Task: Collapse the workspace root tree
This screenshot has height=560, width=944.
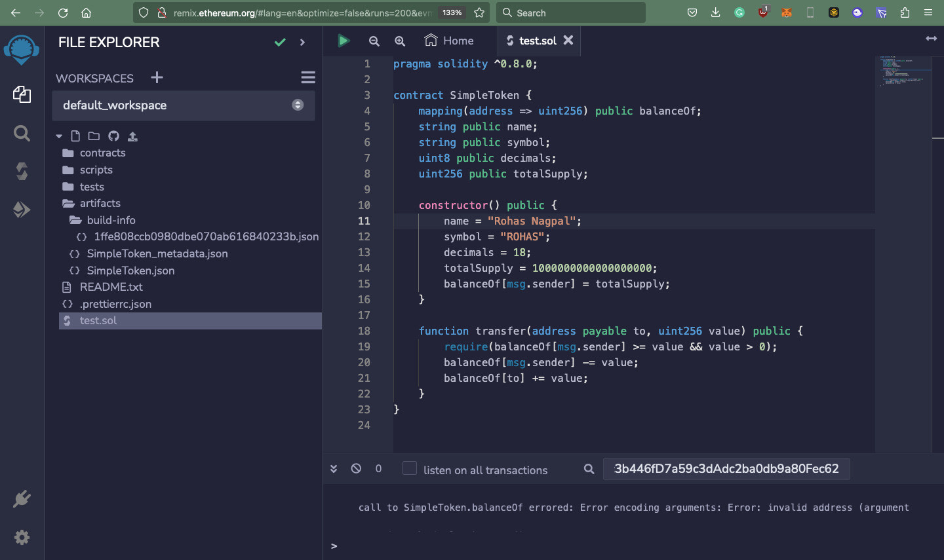Action: tap(58, 136)
